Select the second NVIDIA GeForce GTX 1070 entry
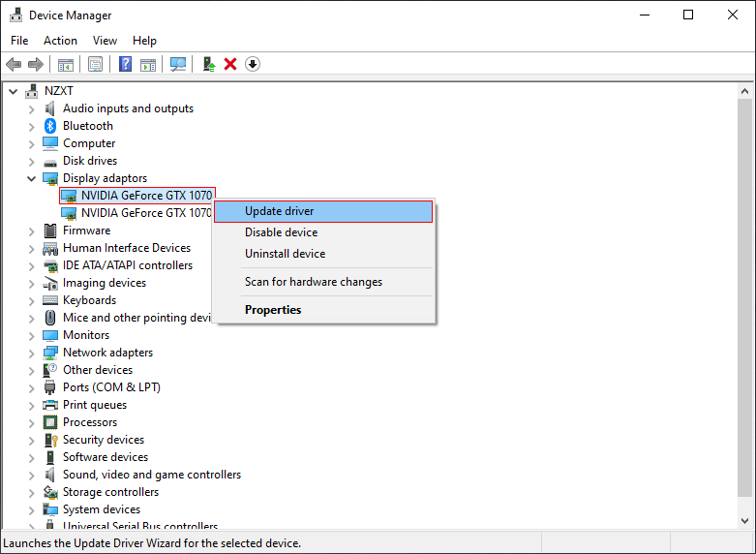756x554 pixels. coord(136,213)
